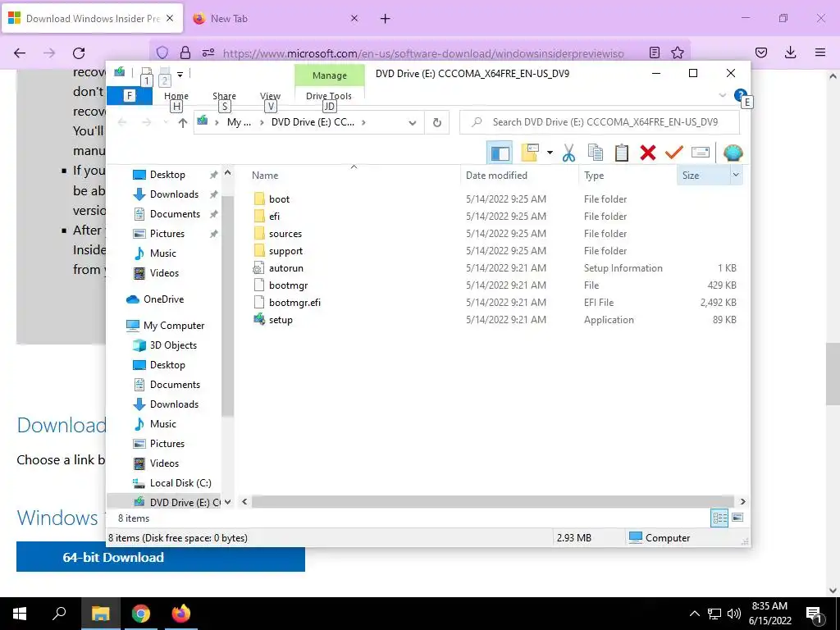
Task: Select the bootmgr file
Action: [288, 285]
